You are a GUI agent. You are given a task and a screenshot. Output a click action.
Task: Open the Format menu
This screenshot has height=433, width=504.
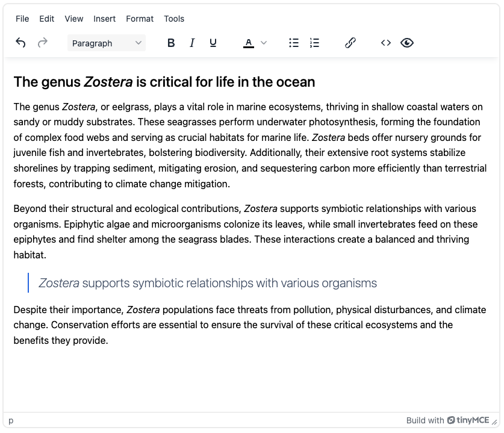click(x=140, y=19)
